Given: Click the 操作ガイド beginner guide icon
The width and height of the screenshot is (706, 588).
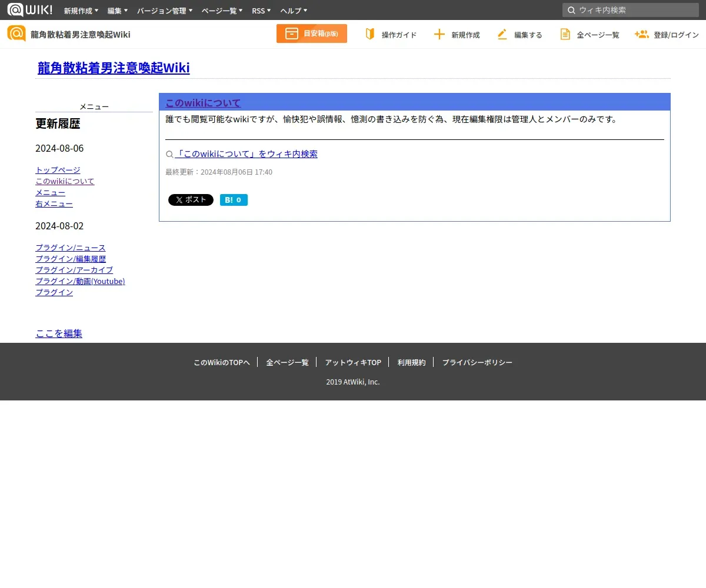Looking at the screenshot, I should point(370,34).
